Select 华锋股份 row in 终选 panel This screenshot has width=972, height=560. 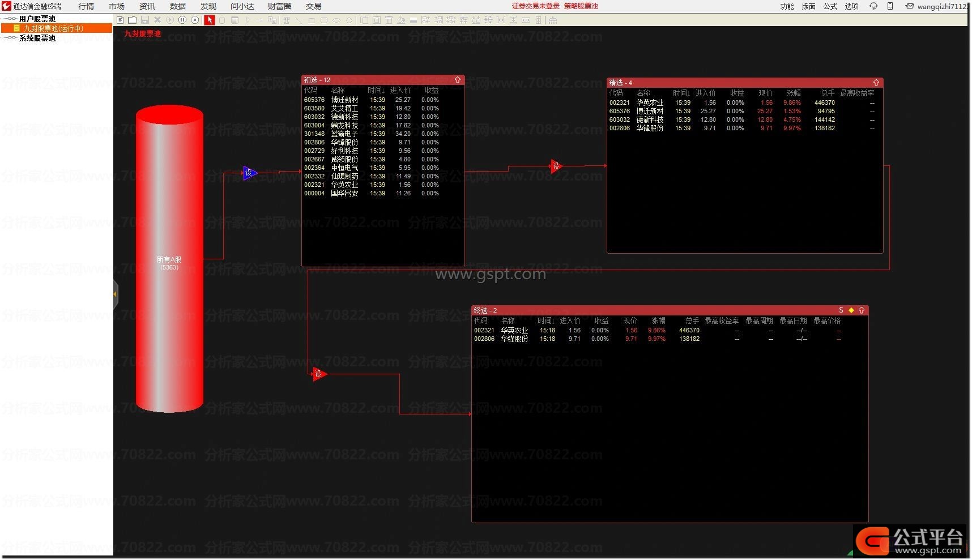[x=670, y=339]
